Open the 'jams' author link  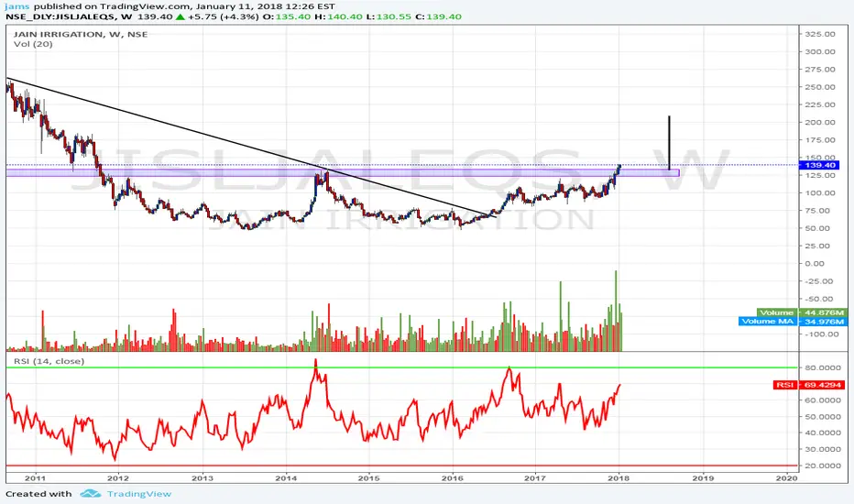pos(17,6)
